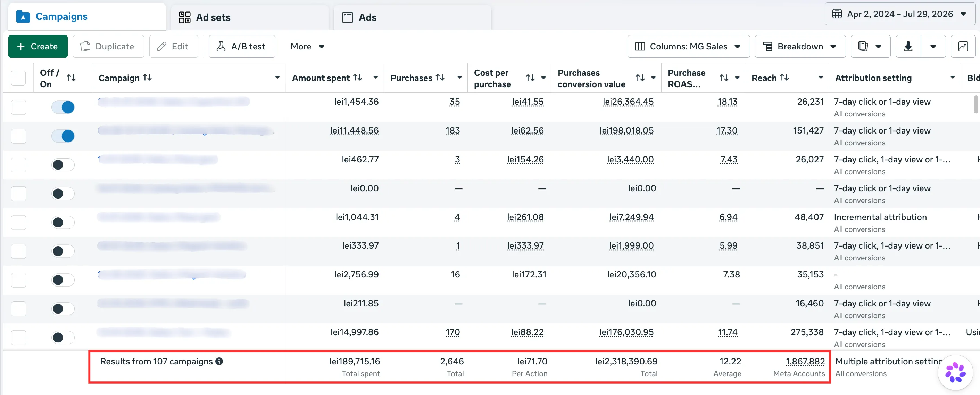The width and height of the screenshot is (980, 395).
Task: Open the Columns: MG Sales dropdown
Action: click(688, 47)
